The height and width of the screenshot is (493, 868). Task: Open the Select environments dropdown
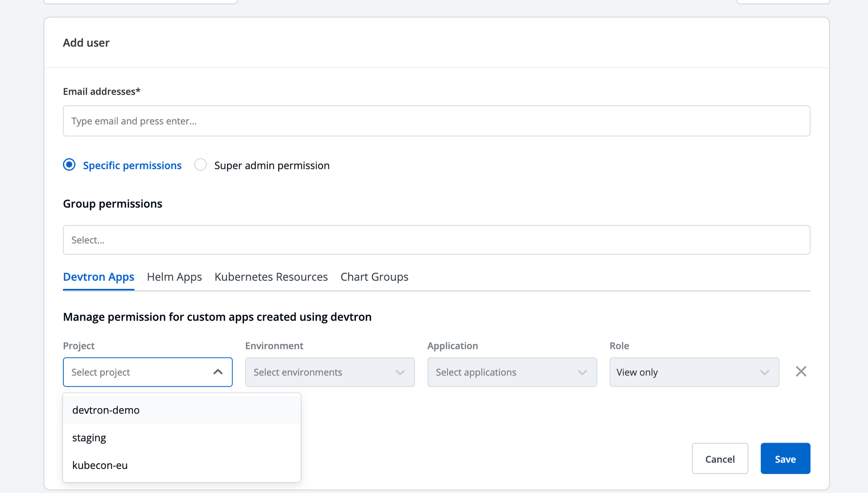point(330,372)
